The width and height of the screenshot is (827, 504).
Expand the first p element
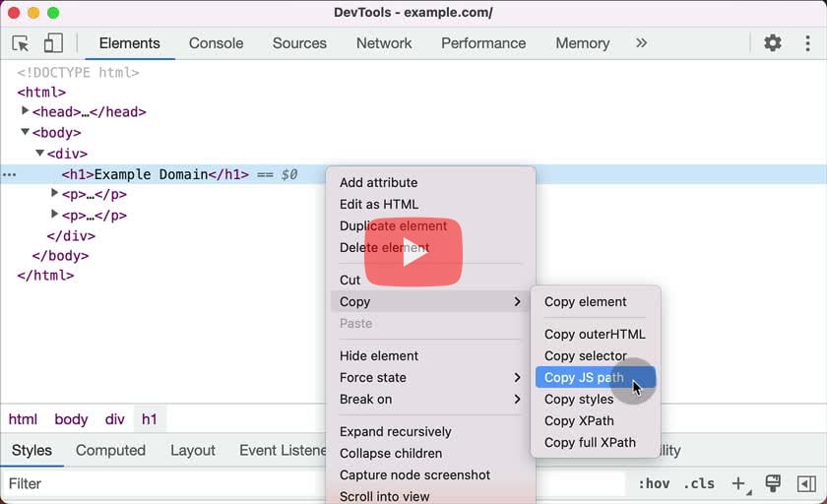pyautogui.click(x=54, y=193)
